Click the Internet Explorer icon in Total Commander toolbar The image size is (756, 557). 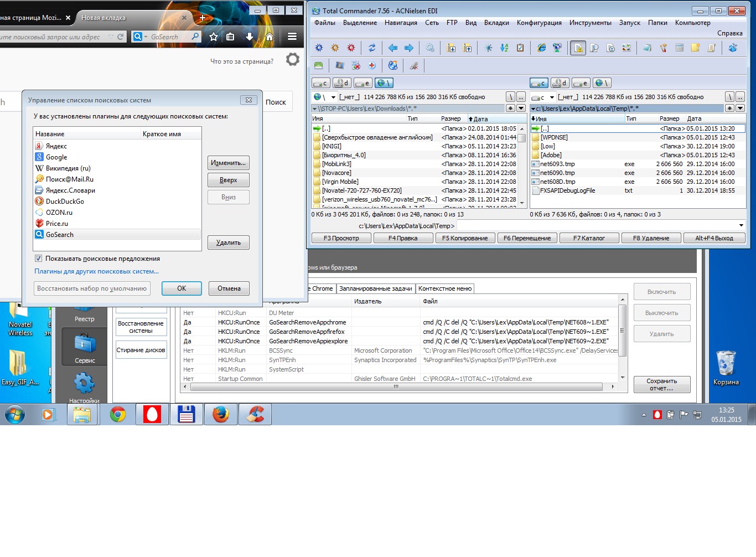(541, 48)
